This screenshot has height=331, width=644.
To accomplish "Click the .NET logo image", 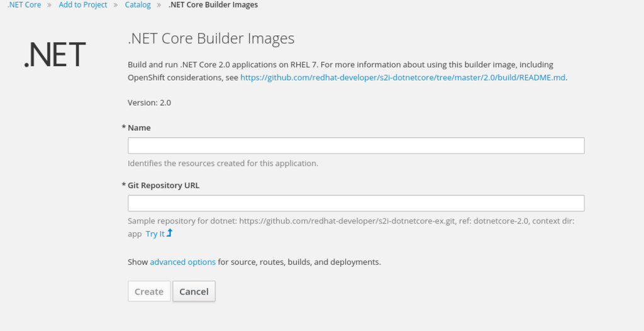I will (55, 54).
